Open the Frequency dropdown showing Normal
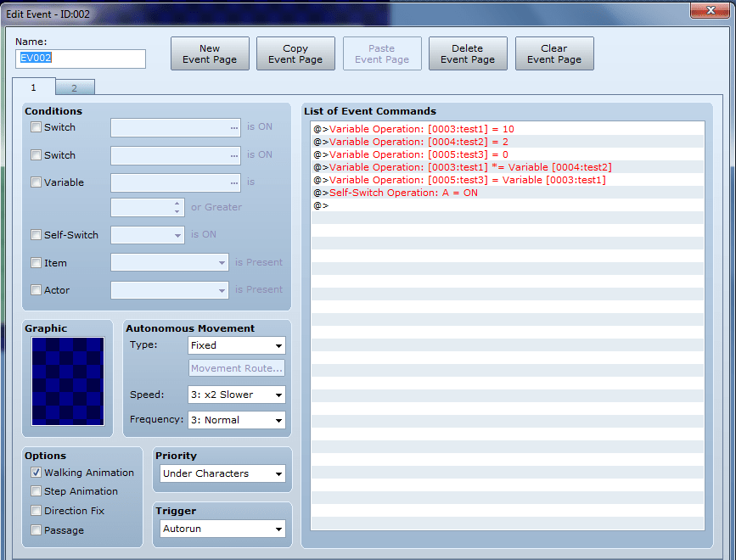 (x=237, y=420)
